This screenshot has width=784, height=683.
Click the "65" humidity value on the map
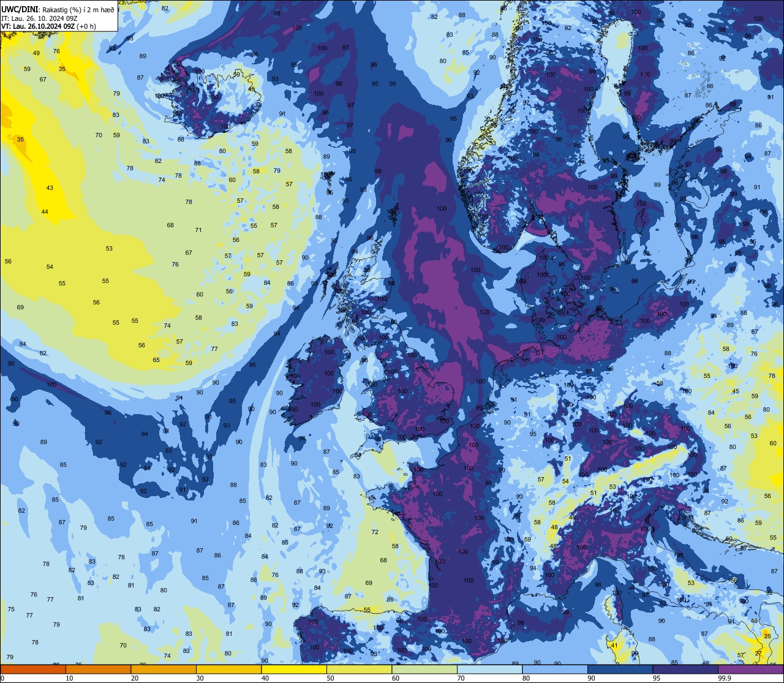(156, 360)
